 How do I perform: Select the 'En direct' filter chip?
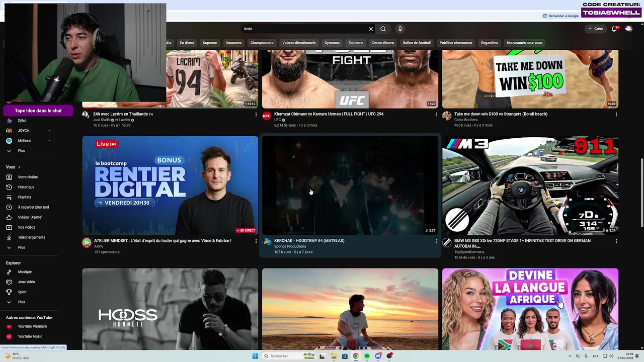pos(187,43)
